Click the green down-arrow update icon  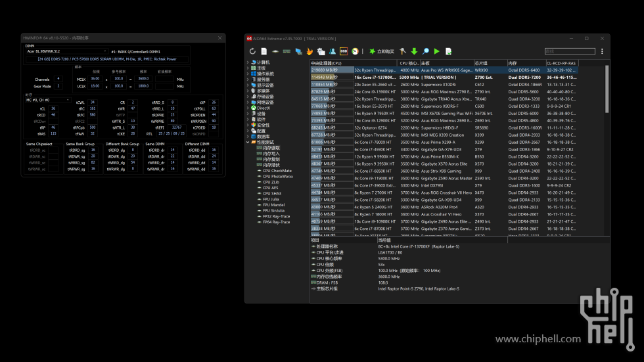[x=414, y=51]
